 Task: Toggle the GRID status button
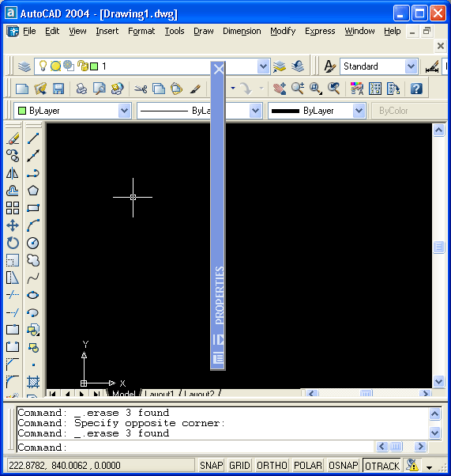click(239, 466)
